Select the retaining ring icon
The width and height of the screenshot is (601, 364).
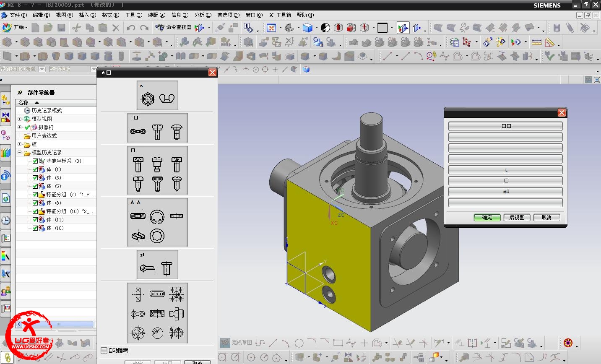157,216
